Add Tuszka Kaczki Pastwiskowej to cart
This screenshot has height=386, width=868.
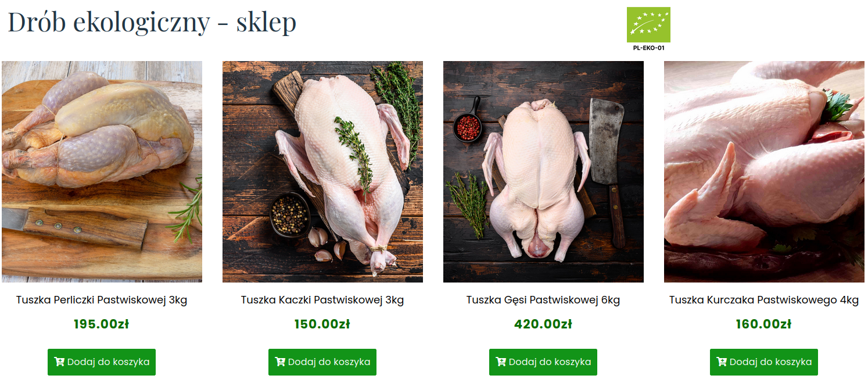pos(322,362)
